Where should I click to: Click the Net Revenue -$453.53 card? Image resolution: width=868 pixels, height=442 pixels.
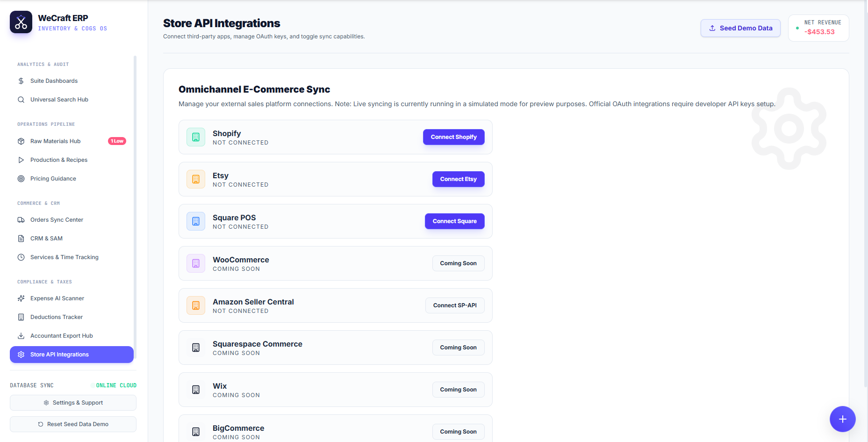click(x=818, y=28)
